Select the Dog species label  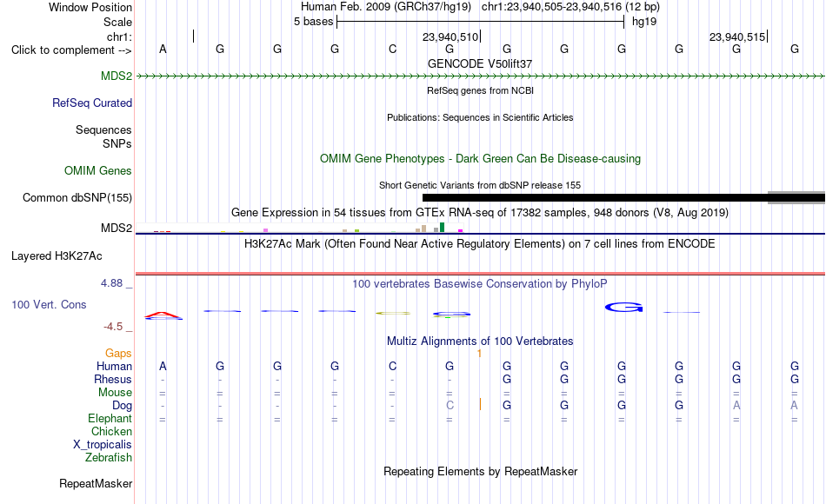[x=122, y=406]
